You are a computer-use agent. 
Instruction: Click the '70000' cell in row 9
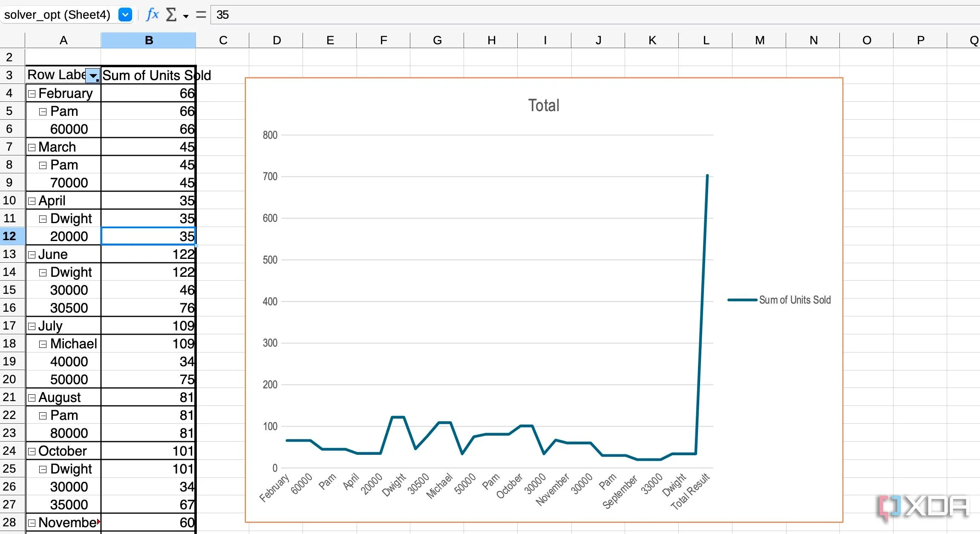click(x=63, y=183)
